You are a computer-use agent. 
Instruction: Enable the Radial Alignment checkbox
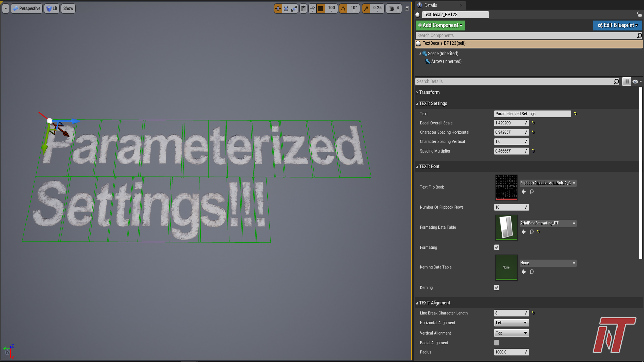coord(496,343)
